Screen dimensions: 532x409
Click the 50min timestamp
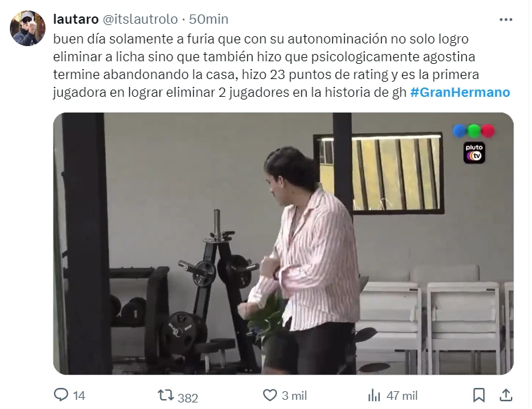tap(208, 19)
